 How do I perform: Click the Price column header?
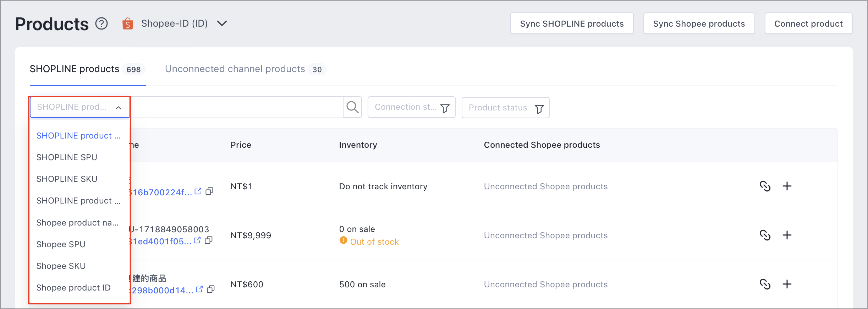[x=241, y=145]
